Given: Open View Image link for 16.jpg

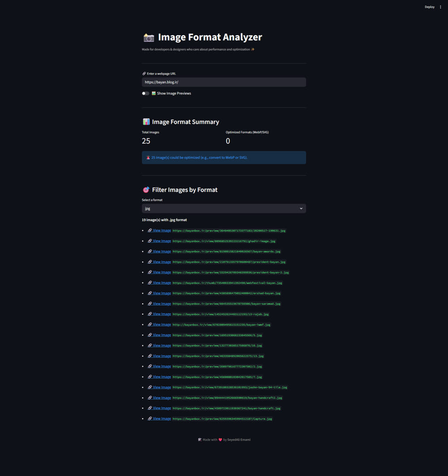Looking at the screenshot, I should tap(159, 346).
